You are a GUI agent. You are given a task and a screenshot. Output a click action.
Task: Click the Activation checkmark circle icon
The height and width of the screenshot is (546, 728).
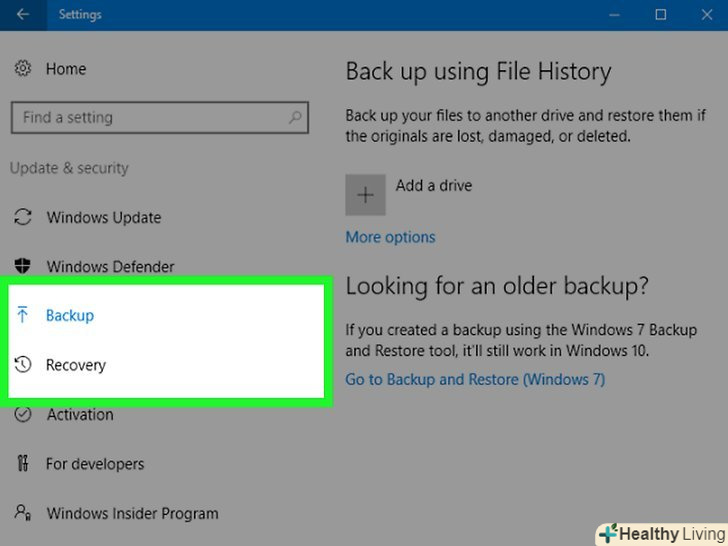pyautogui.click(x=23, y=414)
